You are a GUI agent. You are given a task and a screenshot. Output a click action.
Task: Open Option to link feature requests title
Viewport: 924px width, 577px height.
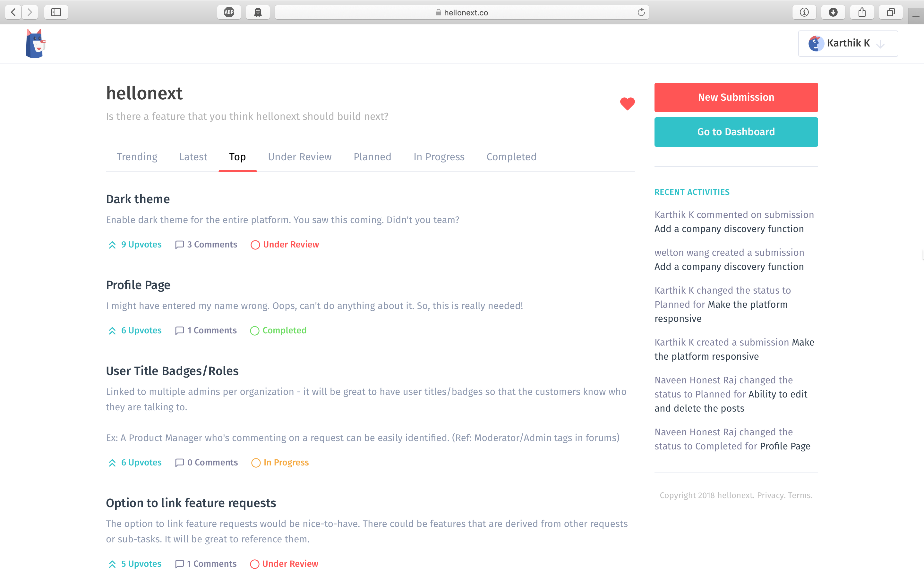coord(191,503)
